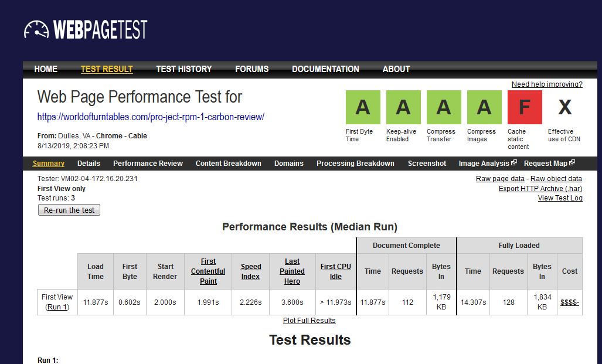
Task: Open the Documentation menu item
Action: [x=325, y=69]
